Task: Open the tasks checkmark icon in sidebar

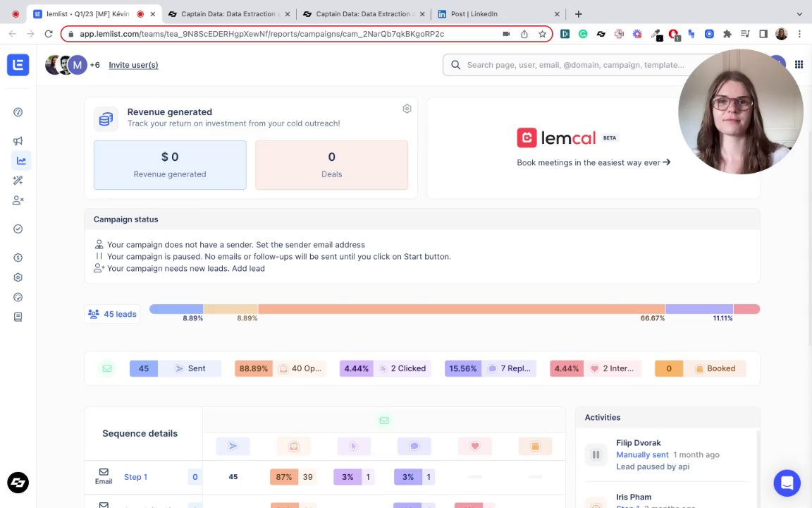Action: 18,229
